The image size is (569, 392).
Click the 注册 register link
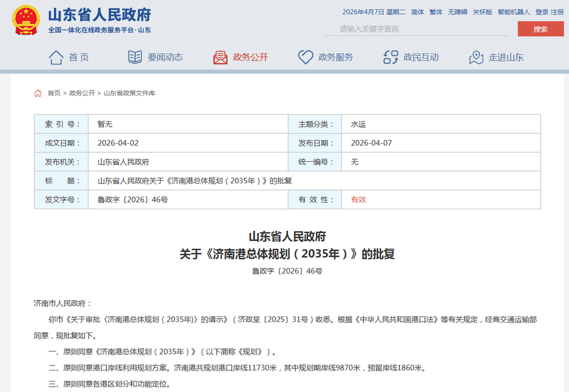click(x=557, y=12)
